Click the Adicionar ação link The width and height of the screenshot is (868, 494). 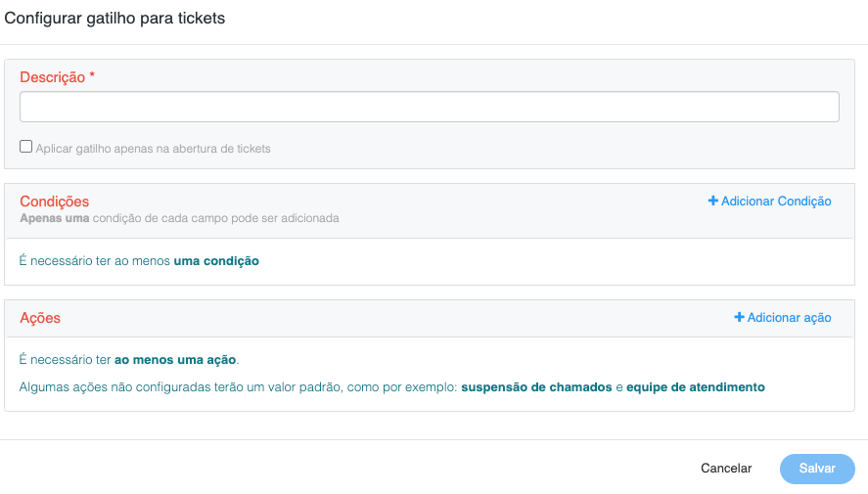coord(782,318)
